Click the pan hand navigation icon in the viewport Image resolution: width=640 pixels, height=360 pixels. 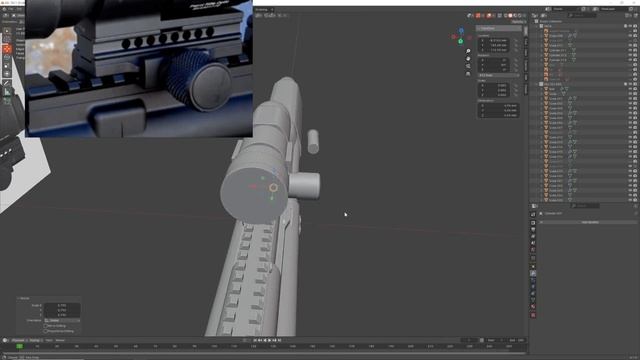tap(468, 58)
